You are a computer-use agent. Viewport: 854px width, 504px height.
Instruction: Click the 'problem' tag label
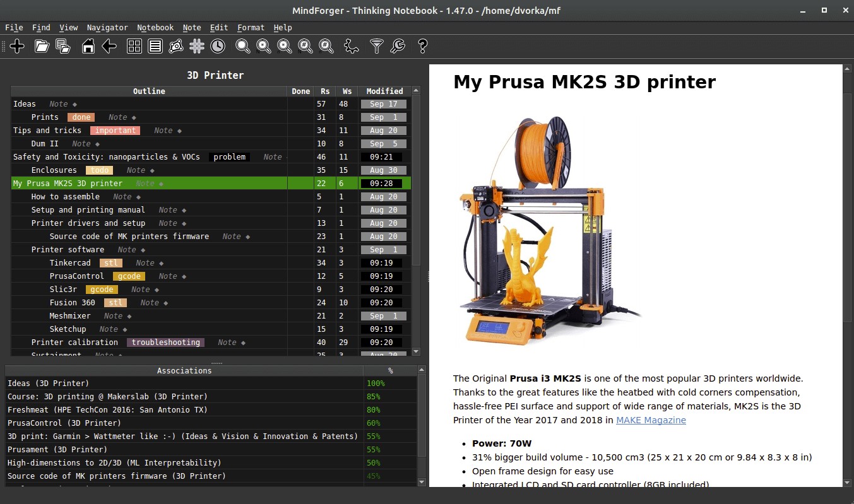229,157
